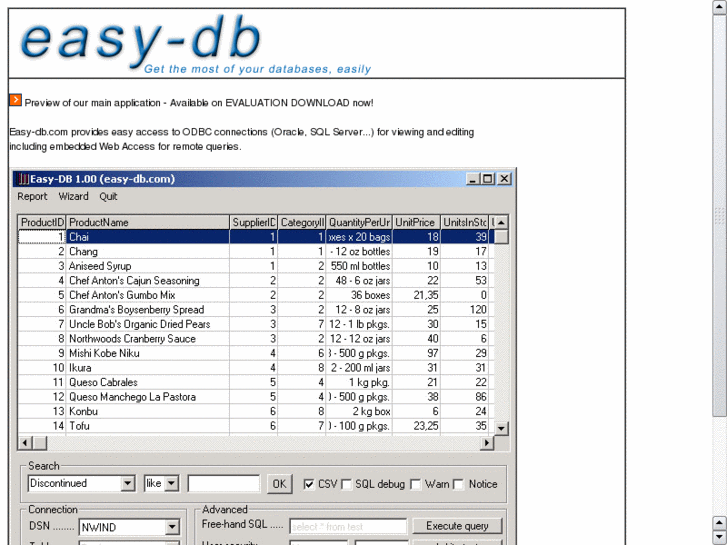Click the Easy-DB title bar app icon
The height and width of the screenshot is (545, 727).
pos(24,179)
